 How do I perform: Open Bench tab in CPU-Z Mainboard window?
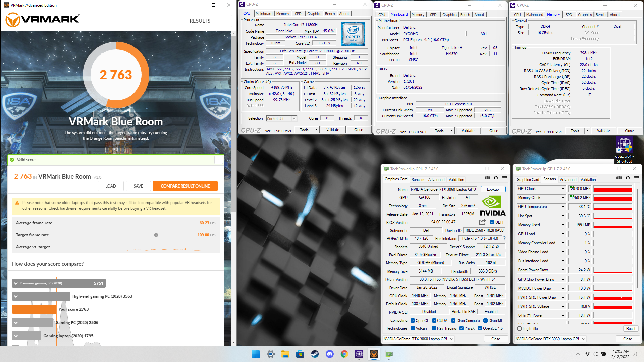pos(465,15)
